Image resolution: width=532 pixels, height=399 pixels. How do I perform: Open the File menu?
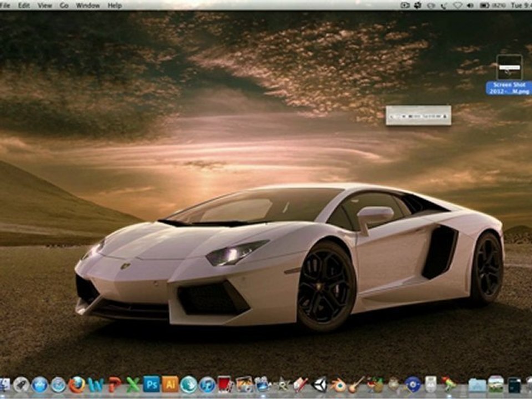point(6,6)
